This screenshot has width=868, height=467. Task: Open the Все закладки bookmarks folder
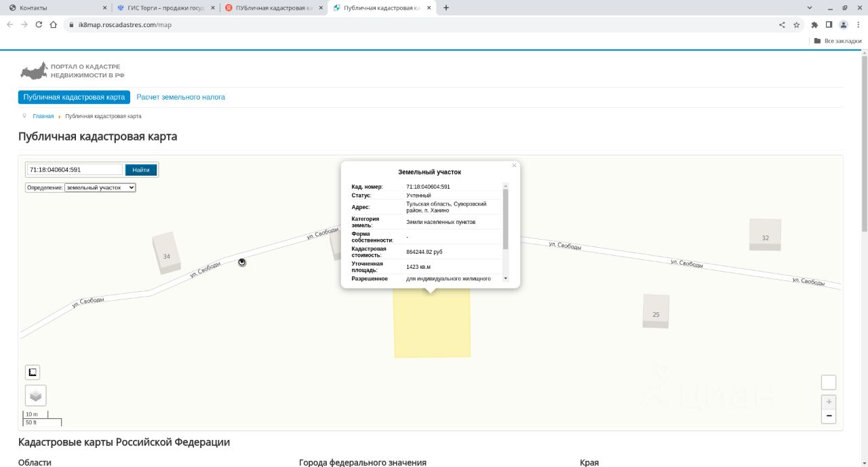click(x=837, y=41)
